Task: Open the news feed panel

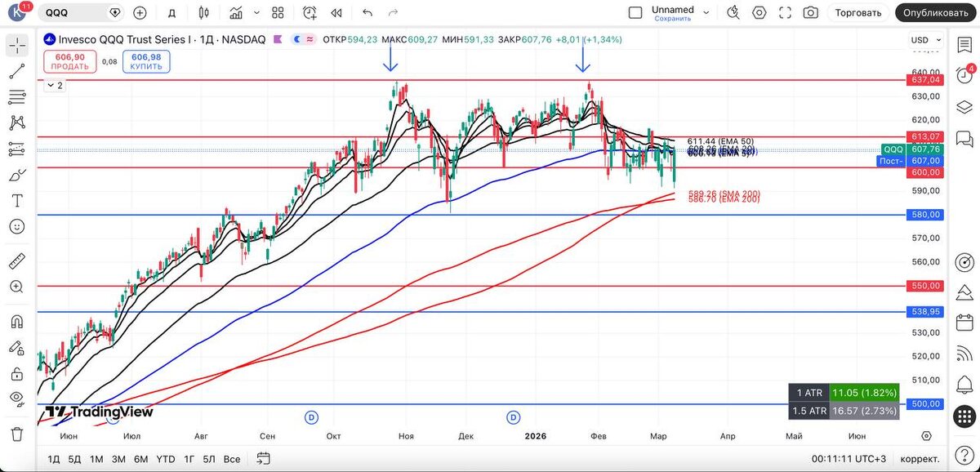Action: coord(964,354)
